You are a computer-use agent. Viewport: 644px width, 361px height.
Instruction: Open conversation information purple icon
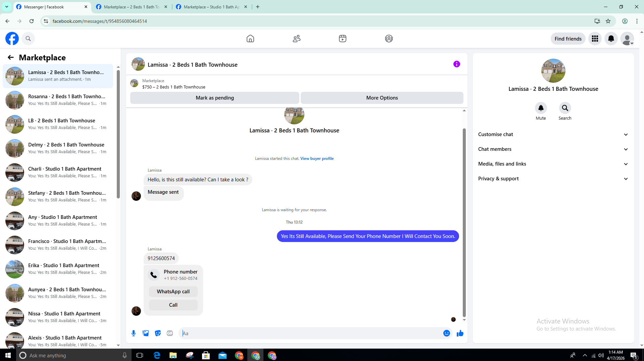457,64
